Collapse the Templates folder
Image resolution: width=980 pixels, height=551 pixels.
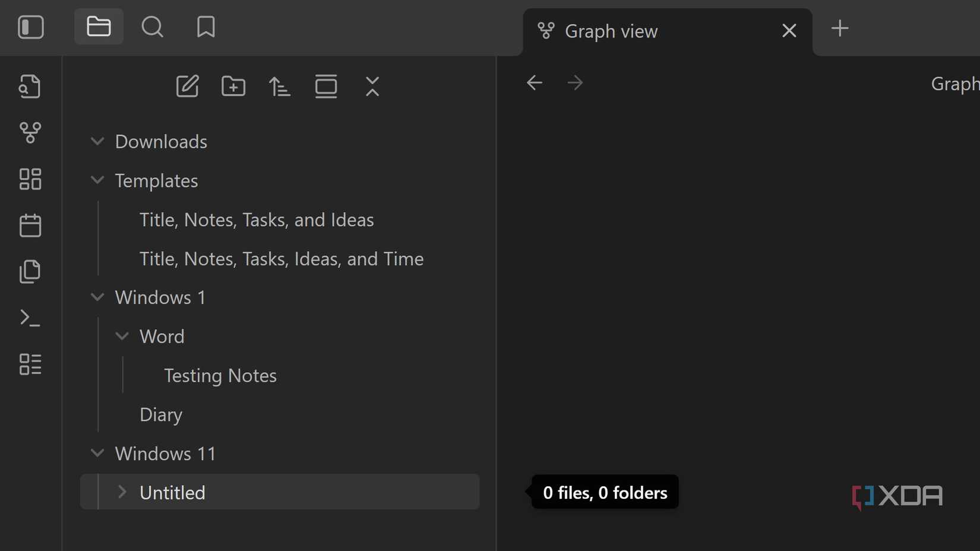coord(97,180)
